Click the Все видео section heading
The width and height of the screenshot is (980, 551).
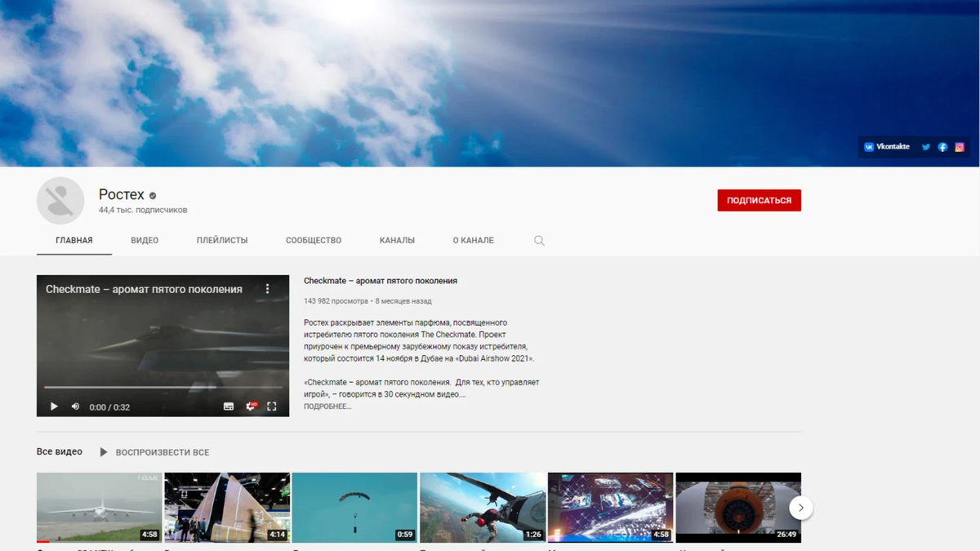[x=60, y=451]
